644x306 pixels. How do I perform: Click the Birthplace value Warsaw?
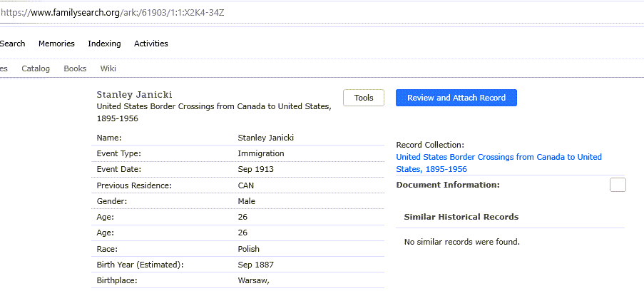(x=253, y=281)
